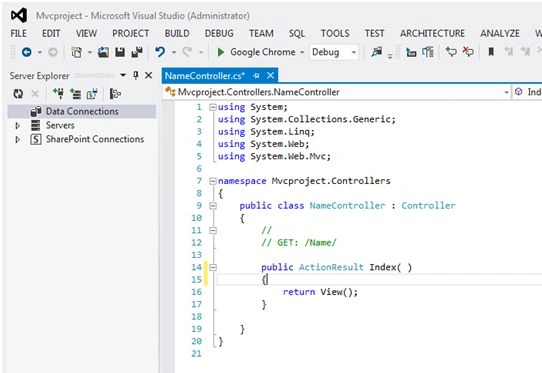Open the TEST menu

(x=375, y=33)
